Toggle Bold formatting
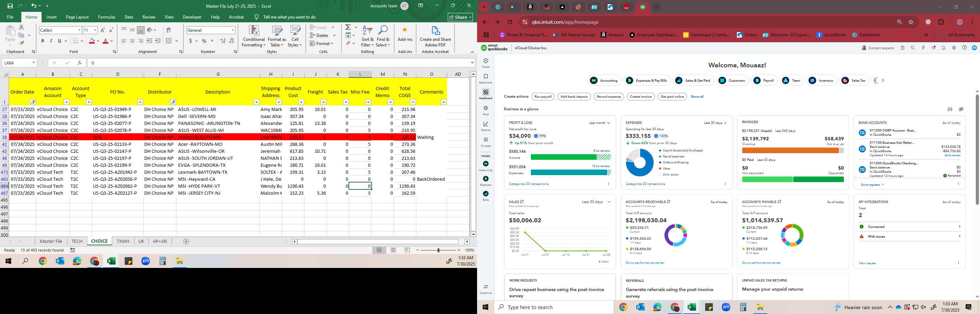Image resolution: width=980 pixels, height=314 pixels. [x=43, y=41]
